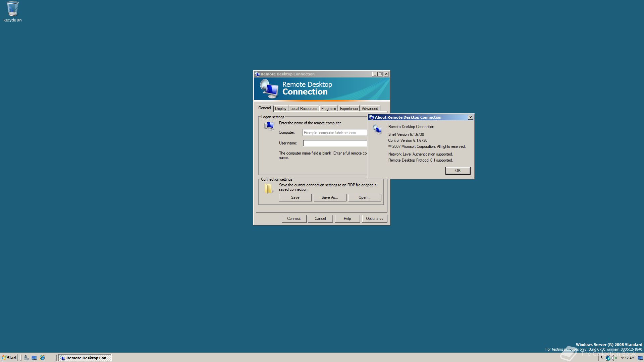This screenshot has height=362, width=644.
Task: Click the Help button
Action: pos(347,219)
